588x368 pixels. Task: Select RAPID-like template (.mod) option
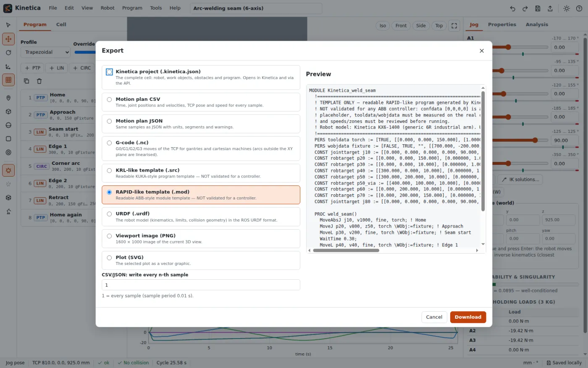pos(201,195)
